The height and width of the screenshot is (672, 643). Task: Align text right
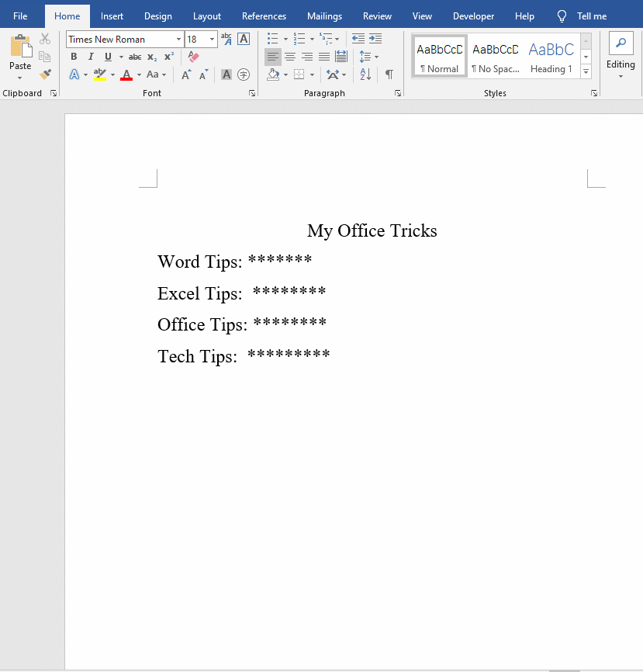point(307,57)
